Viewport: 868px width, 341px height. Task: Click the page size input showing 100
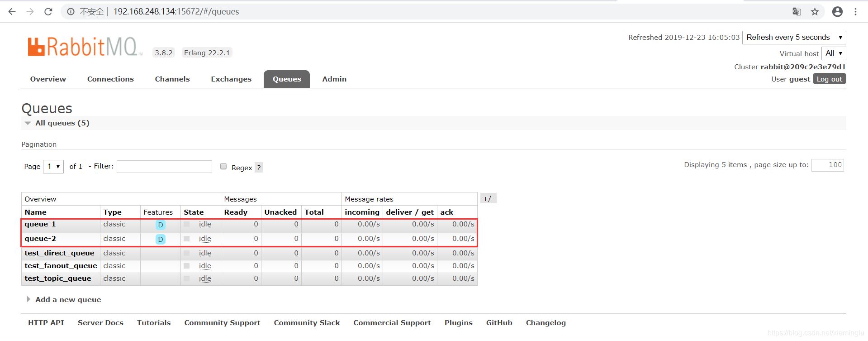(x=827, y=165)
